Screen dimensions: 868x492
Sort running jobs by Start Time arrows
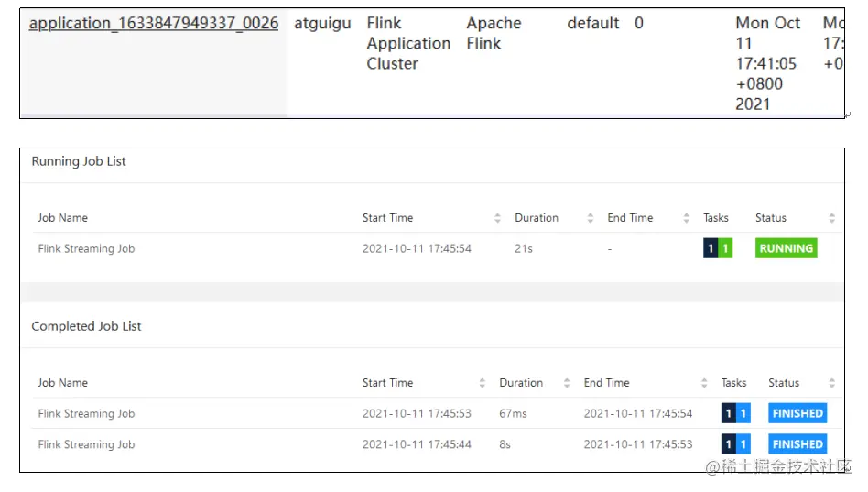coord(497,218)
